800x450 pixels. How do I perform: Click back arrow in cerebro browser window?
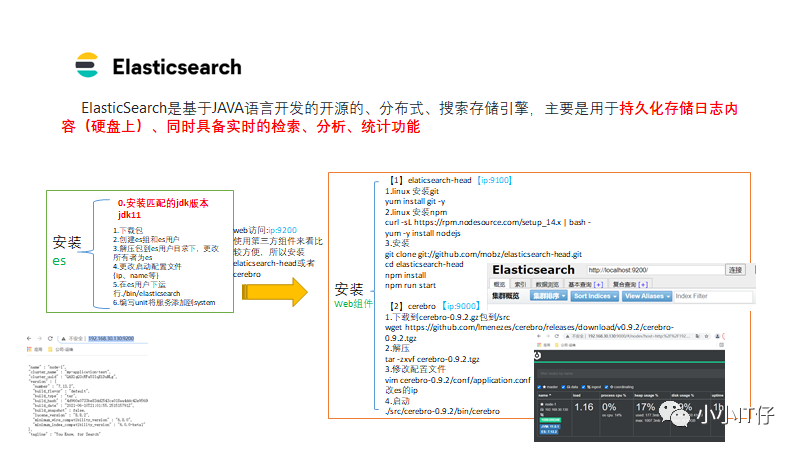pyautogui.click(x=539, y=336)
